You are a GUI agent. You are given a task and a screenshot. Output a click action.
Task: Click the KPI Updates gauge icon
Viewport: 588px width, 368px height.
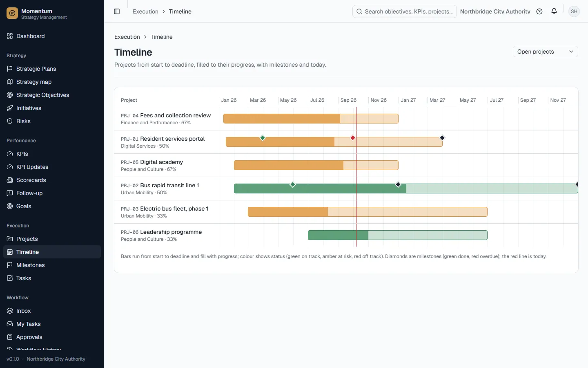click(x=10, y=167)
